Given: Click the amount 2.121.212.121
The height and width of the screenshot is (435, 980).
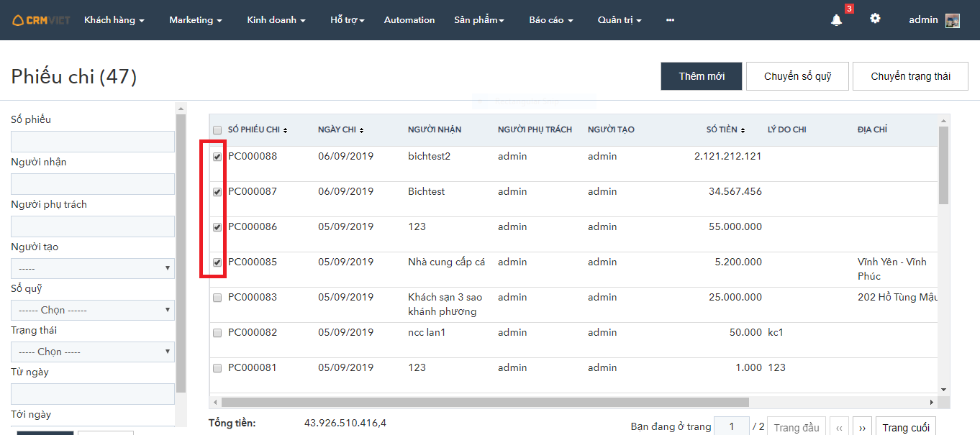Looking at the screenshot, I should pyautogui.click(x=728, y=156).
